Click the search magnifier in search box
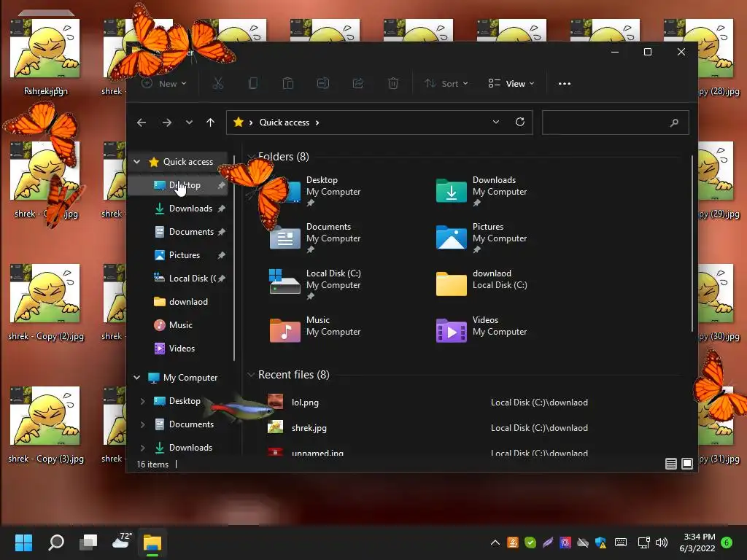 coord(674,122)
